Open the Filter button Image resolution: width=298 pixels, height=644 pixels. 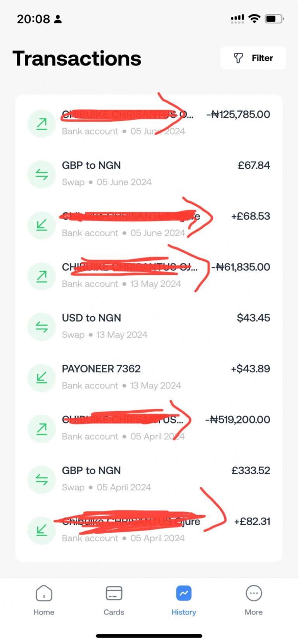pyautogui.click(x=253, y=58)
